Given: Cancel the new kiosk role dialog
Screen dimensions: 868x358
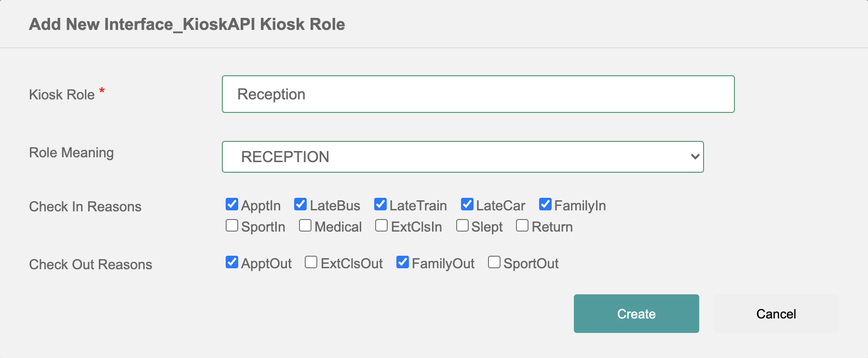Looking at the screenshot, I should [776, 314].
